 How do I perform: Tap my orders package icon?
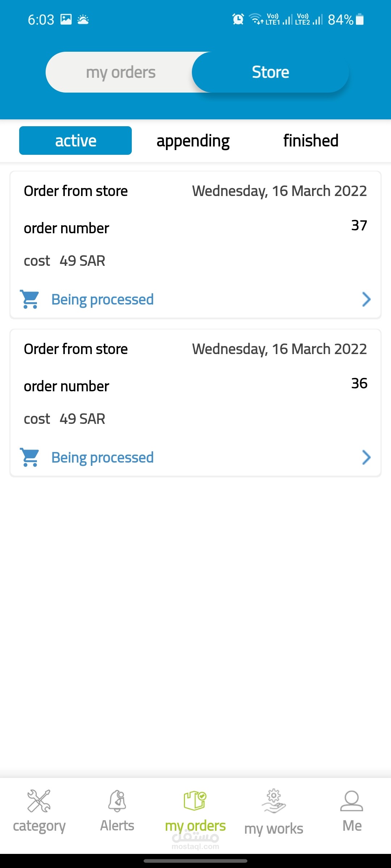(195, 800)
